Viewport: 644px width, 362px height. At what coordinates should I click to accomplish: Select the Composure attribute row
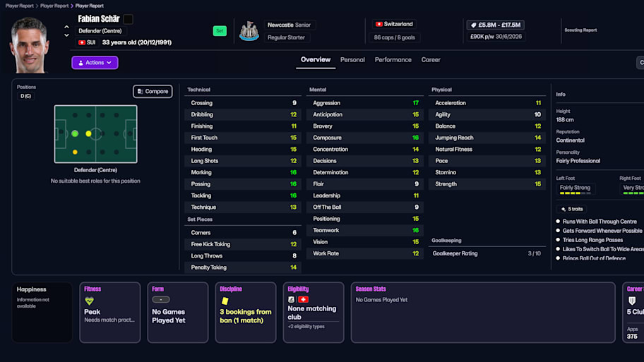pyautogui.click(x=364, y=138)
